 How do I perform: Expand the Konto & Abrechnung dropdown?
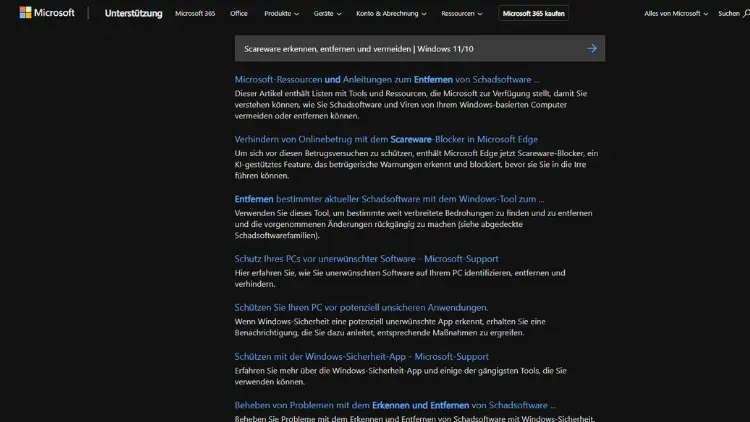(x=391, y=13)
